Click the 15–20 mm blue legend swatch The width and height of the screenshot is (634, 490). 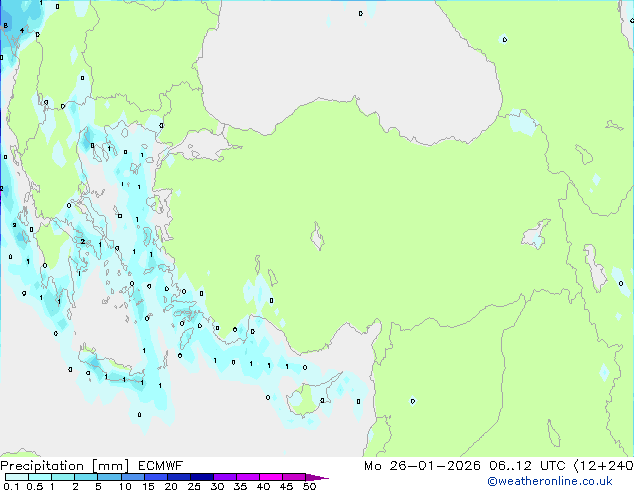click(155, 477)
